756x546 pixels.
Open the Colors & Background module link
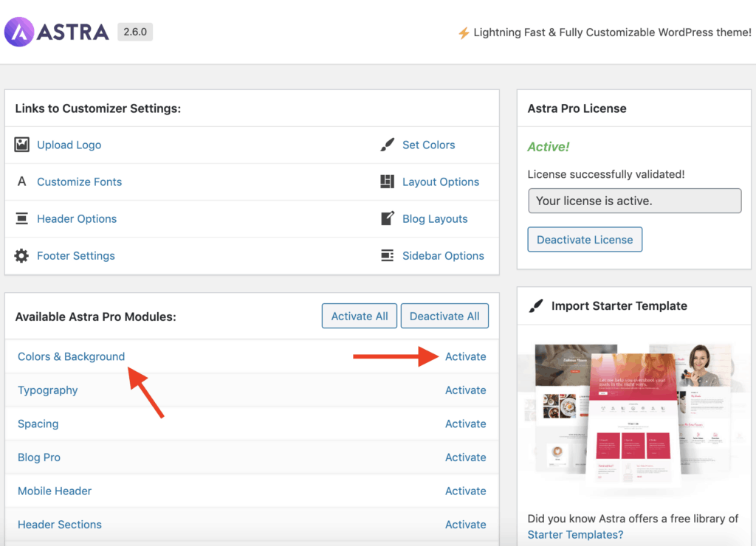click(x=72, y=356)
